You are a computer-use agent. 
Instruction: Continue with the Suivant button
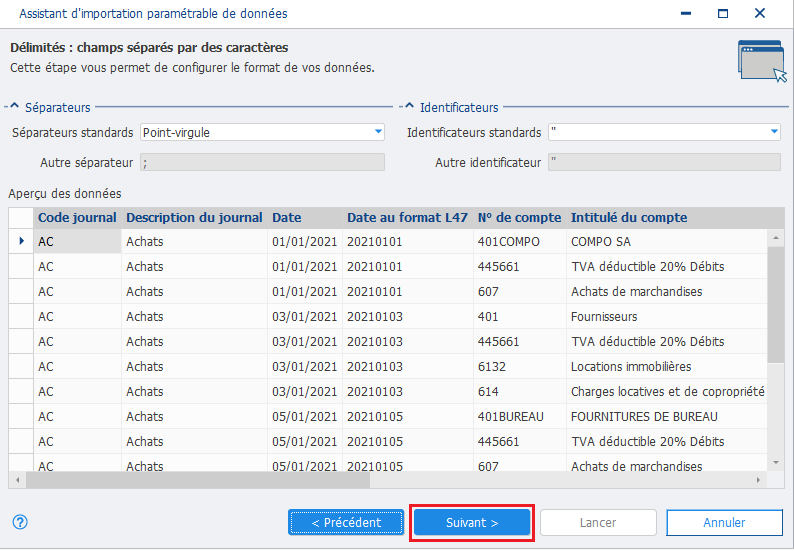472,522
